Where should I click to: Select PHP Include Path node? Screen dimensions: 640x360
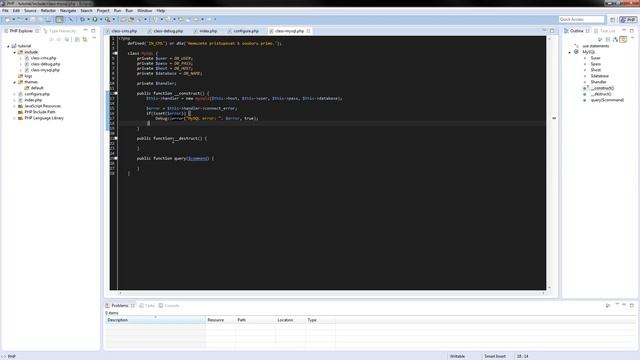(x=40, y=112)
